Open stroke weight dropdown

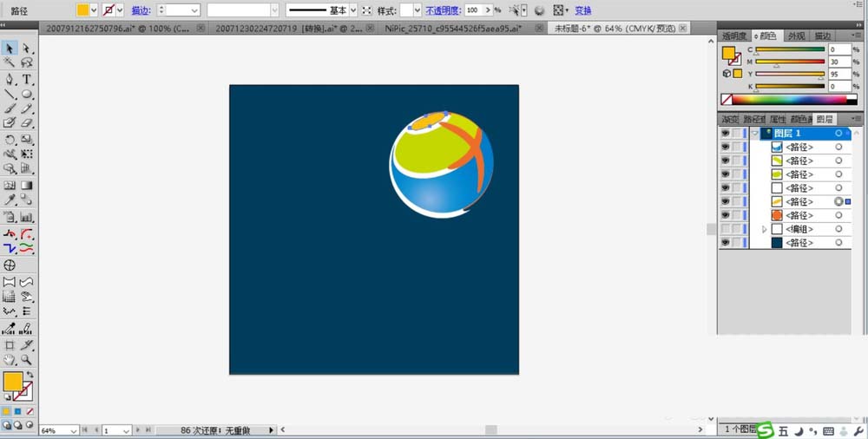click(194, 10)
